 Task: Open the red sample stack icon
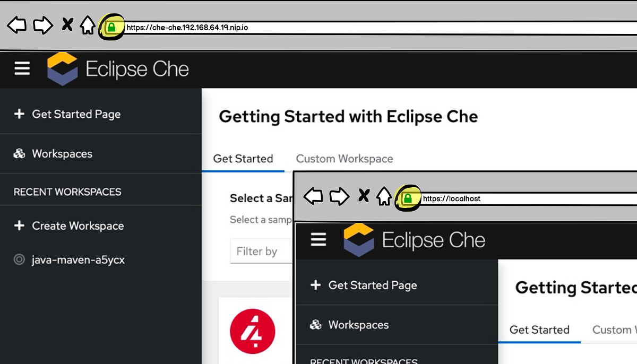[x=252, y=330]
